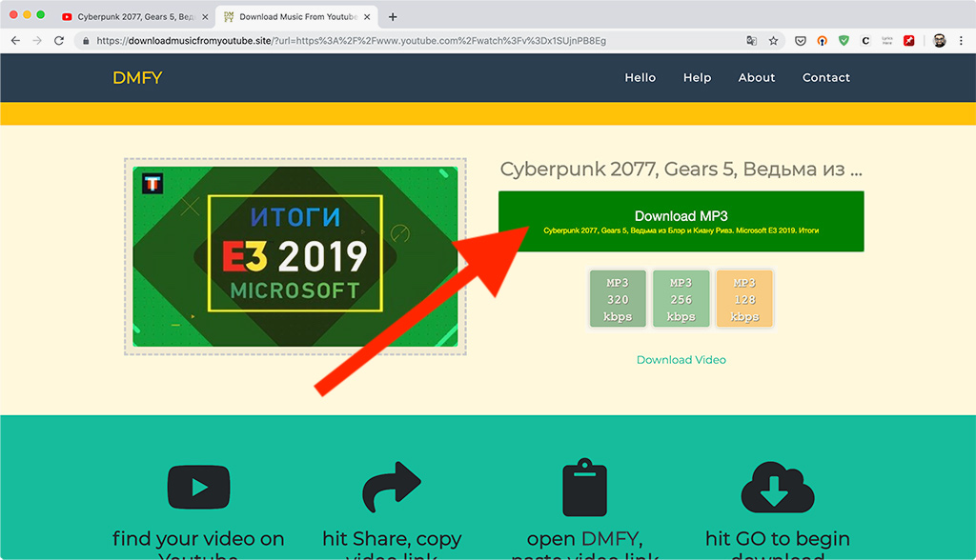The width and height of the screenshot is (976, 560).
Task: Bookmark this page with star icon
Action: coord(773,41)
